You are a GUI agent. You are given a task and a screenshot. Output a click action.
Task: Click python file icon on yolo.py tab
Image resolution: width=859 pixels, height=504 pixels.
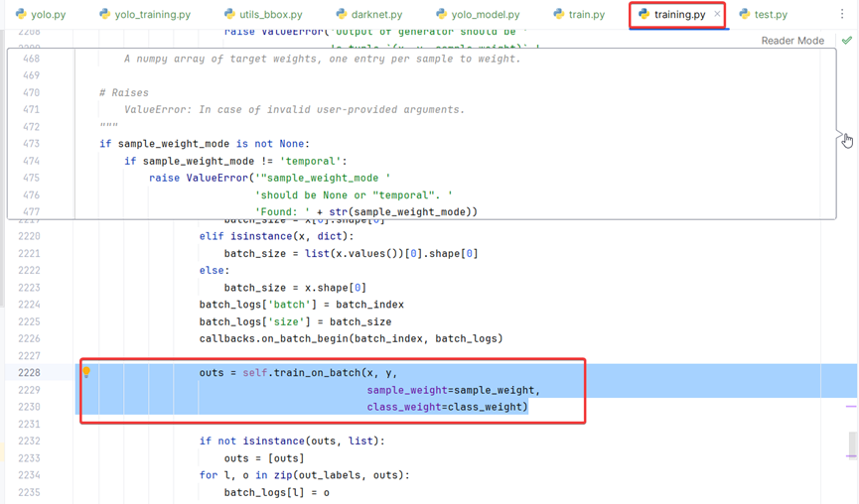coord(22,14)
